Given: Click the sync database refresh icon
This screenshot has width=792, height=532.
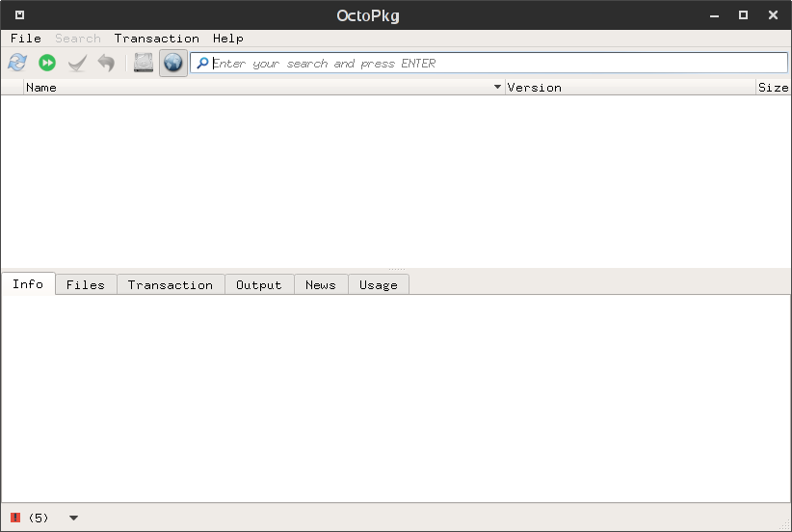Looking at the screenshot, I should click(17, 63).
